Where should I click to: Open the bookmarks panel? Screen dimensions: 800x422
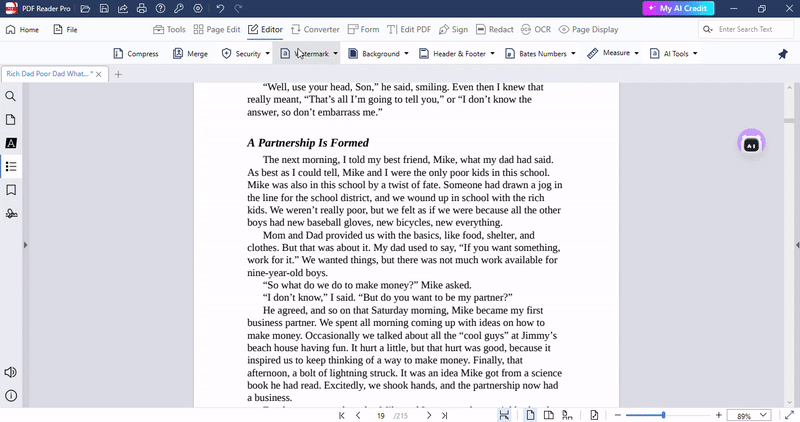click(10, 190)
